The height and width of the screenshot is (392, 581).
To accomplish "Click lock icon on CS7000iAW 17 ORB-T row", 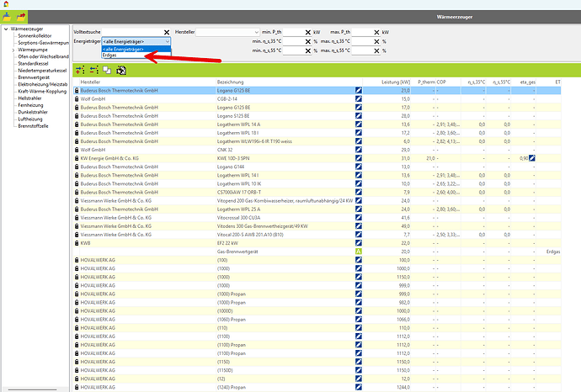I will [x=77, y=192].
